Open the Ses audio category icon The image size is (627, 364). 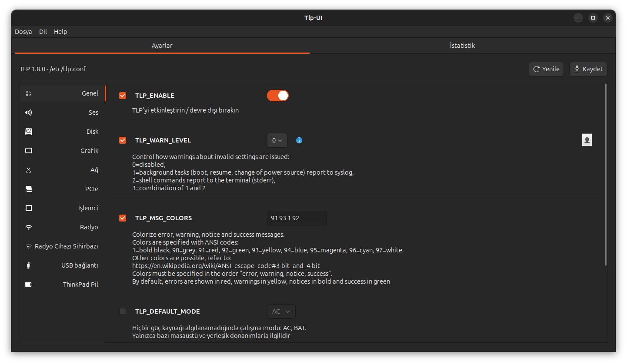[x=29, y=113]
